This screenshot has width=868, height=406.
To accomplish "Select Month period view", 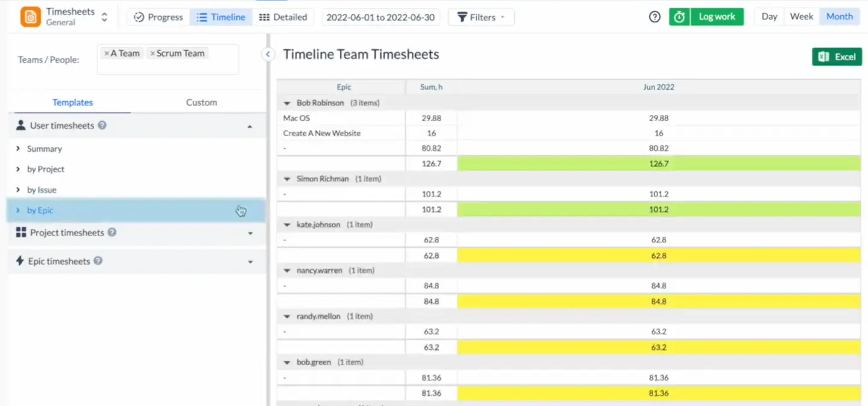I will (x=840, y=17).
